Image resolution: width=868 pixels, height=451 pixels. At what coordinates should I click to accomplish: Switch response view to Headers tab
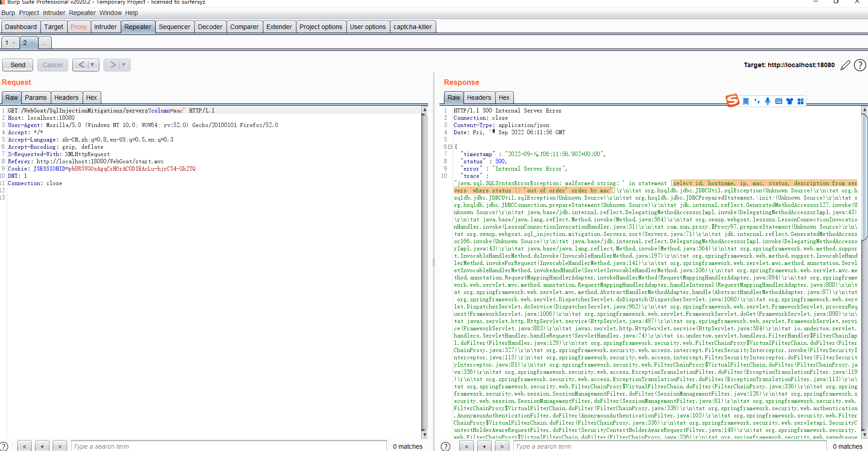(479, 98)
